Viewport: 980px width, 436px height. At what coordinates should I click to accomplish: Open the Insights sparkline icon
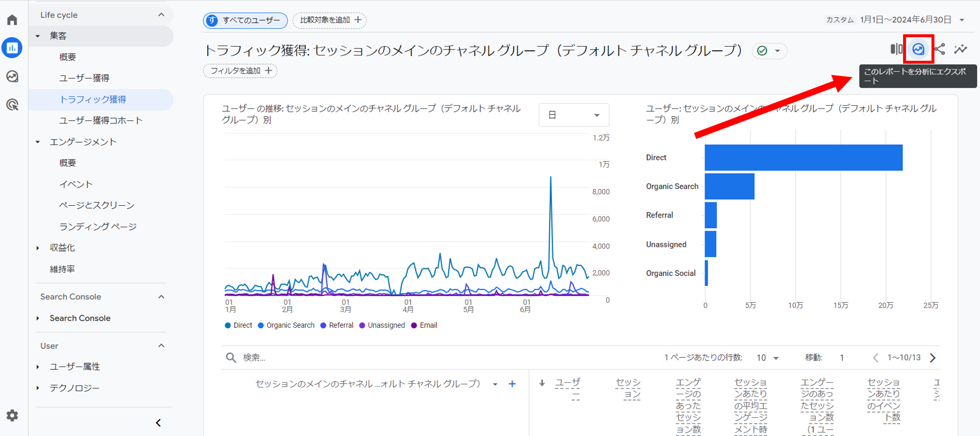pyautogui.click(x=960, y=49)
